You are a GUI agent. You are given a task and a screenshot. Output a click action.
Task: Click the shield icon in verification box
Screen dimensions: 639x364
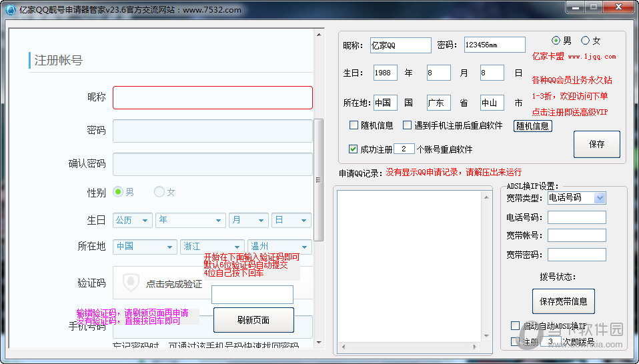[131, 282]
